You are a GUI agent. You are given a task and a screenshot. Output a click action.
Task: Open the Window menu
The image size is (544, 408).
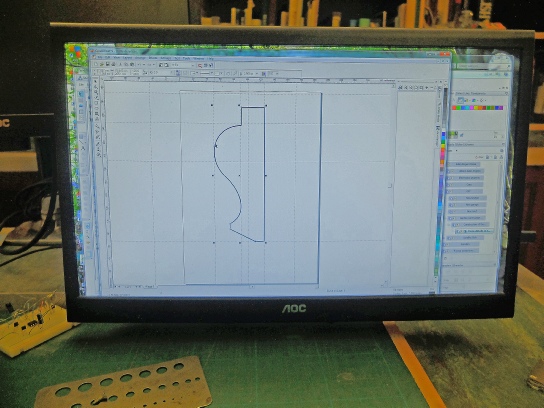click(x=199, y=58)
